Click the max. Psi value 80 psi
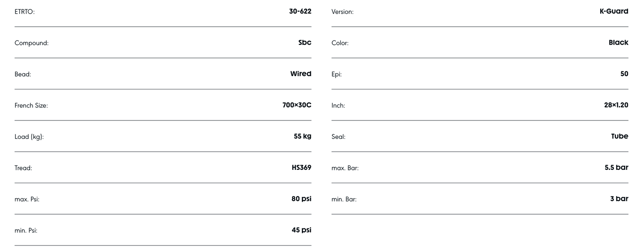Viewport: 644px width, 252px height. 301,199
